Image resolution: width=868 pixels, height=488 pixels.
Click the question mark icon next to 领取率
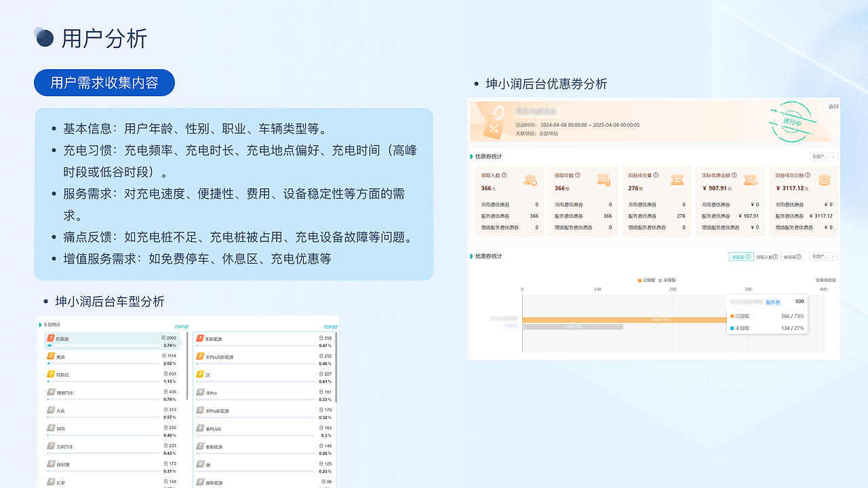(x=747, y=258)
